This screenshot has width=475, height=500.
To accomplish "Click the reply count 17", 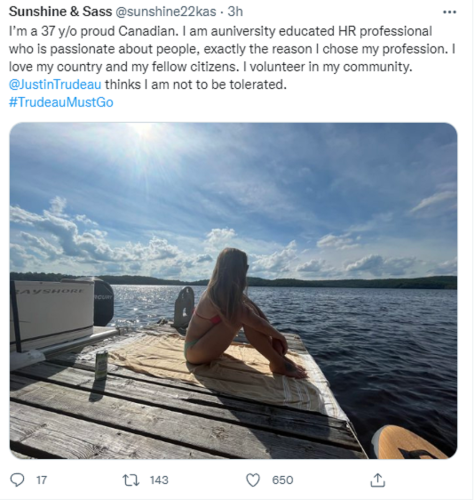I will point(41,480).
